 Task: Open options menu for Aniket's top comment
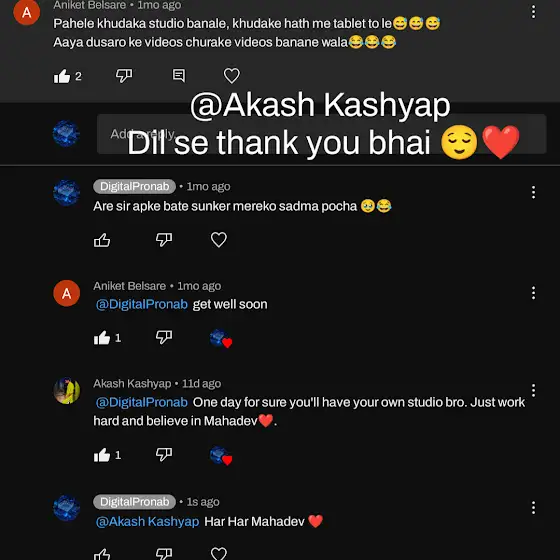533,12
